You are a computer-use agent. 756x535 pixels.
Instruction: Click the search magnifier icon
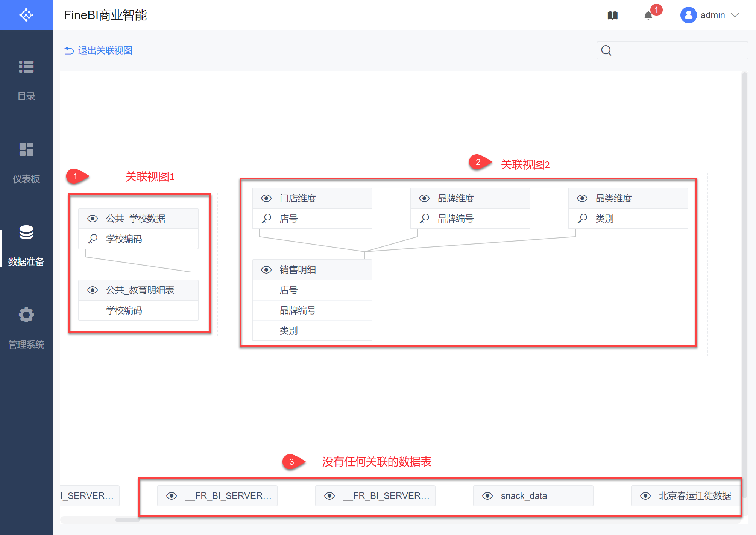tap(606, 50)
